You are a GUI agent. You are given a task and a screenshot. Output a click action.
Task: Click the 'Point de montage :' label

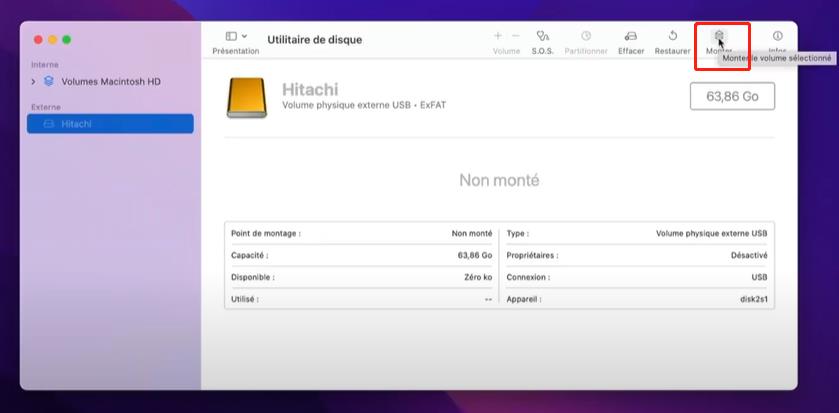[266, 234]
